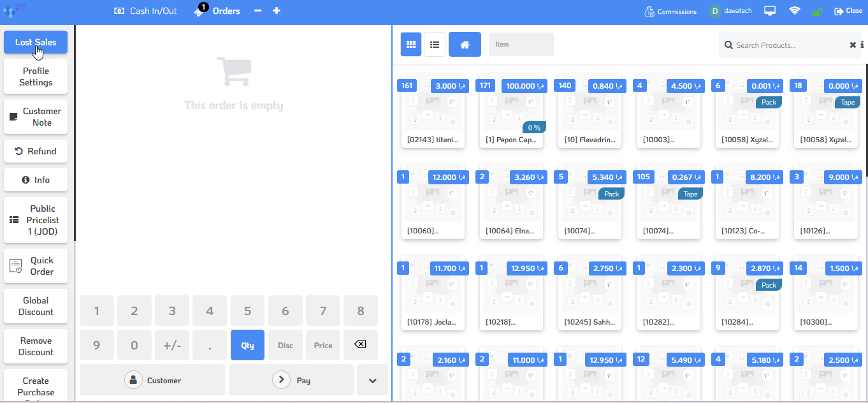Click the decimal point key
This screenshot has height=403, width=868.
tap(210, 345)
